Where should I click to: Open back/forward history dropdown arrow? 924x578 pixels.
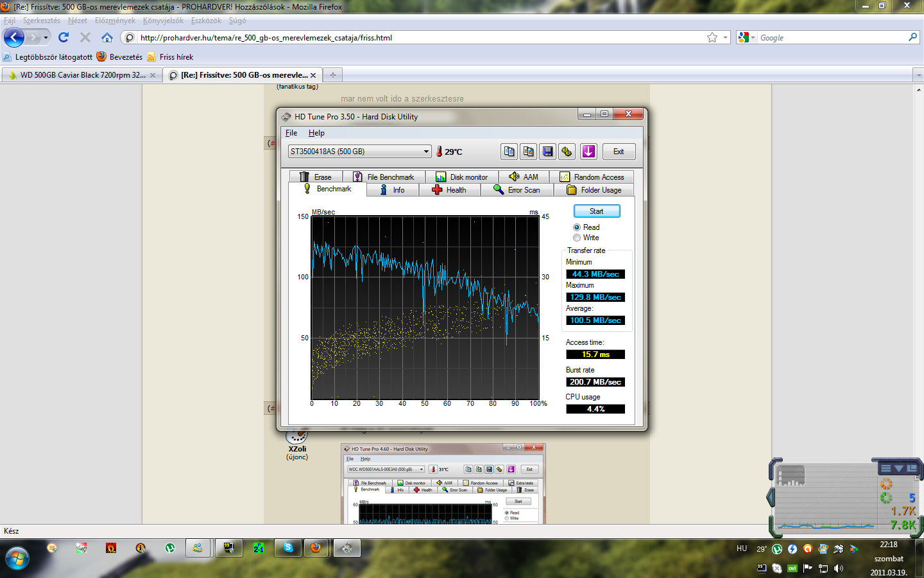tap(46, 38)
